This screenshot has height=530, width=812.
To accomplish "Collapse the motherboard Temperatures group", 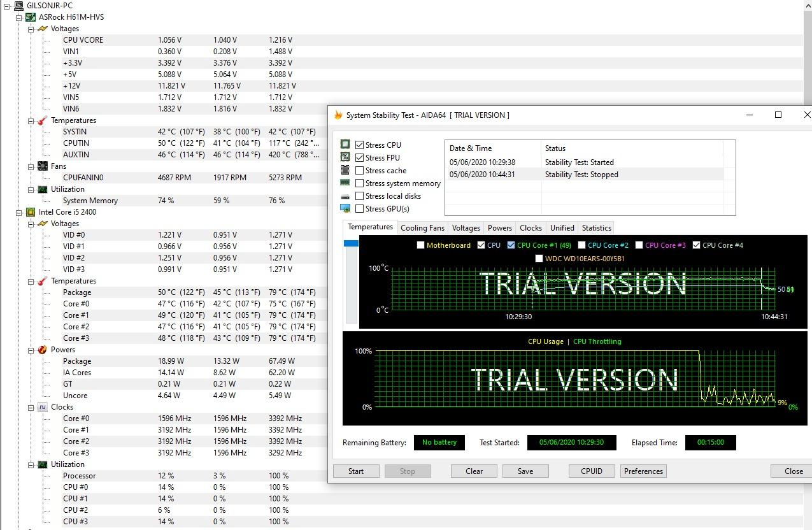I will click(31, 120).
